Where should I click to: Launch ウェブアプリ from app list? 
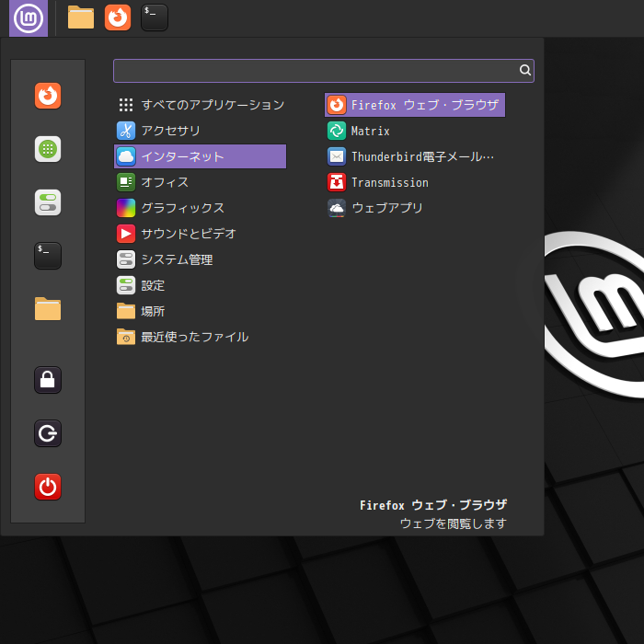click(415, 208)
